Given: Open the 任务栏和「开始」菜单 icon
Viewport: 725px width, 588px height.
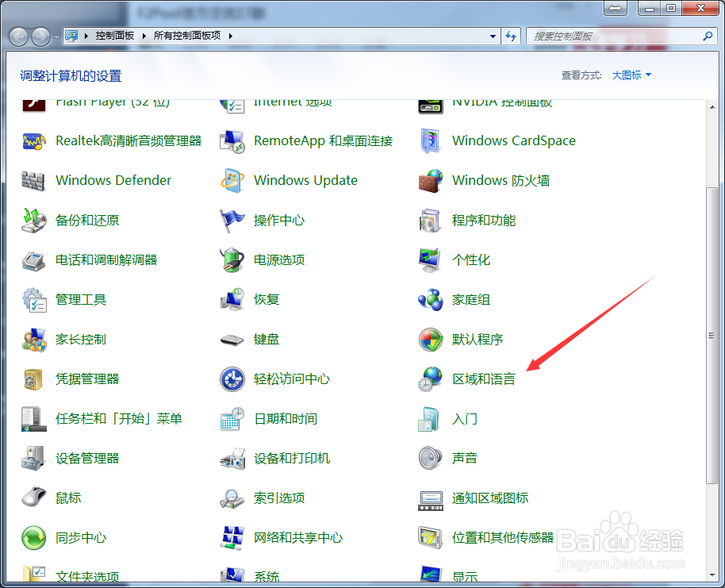Looking at the screenshot, I should pos(34,419).
